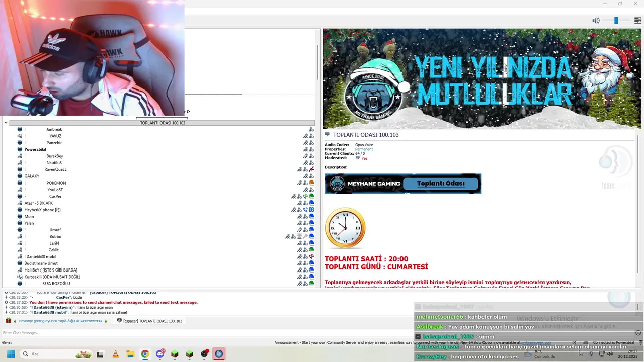Switch to the Meyhane Gaming server chat tab

click(x=56, y=321)
